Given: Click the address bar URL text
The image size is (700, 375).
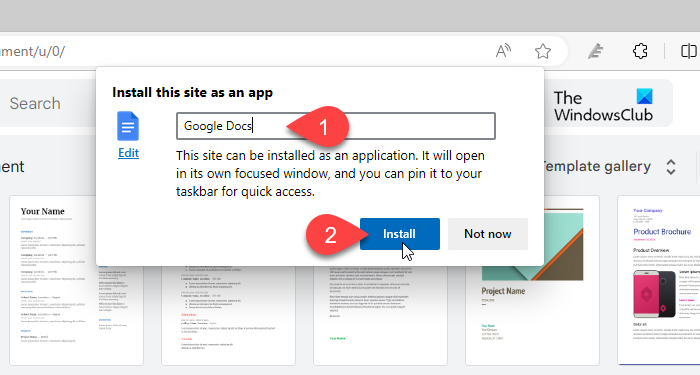Looking at the screenshot, I should (32, 51).
